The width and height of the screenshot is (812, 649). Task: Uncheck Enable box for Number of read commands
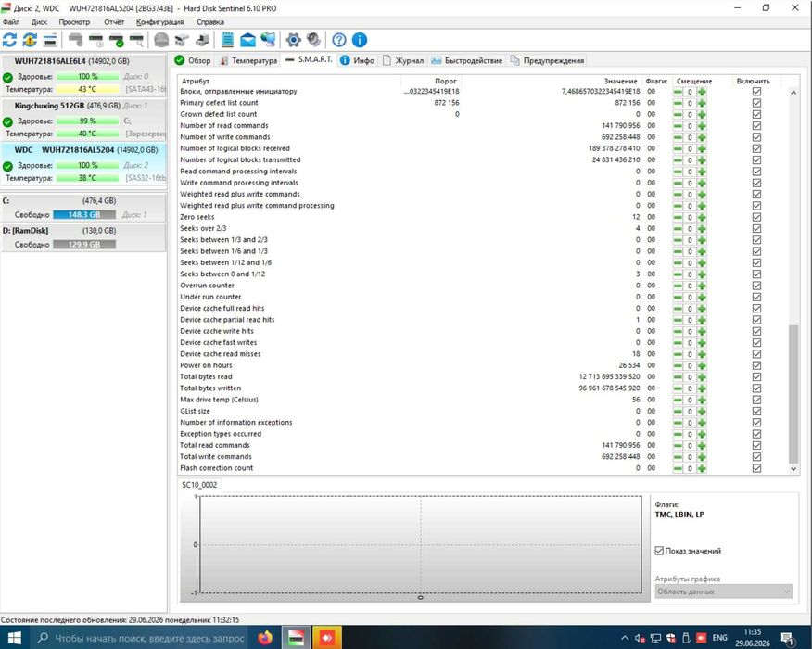pos(756,125)
